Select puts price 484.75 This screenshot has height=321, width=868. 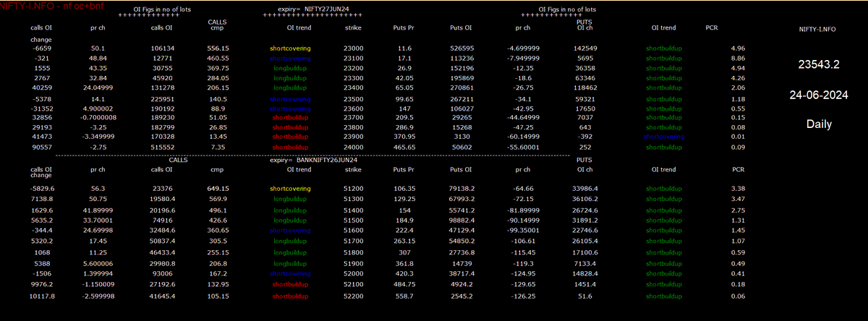tap(404, 286)
